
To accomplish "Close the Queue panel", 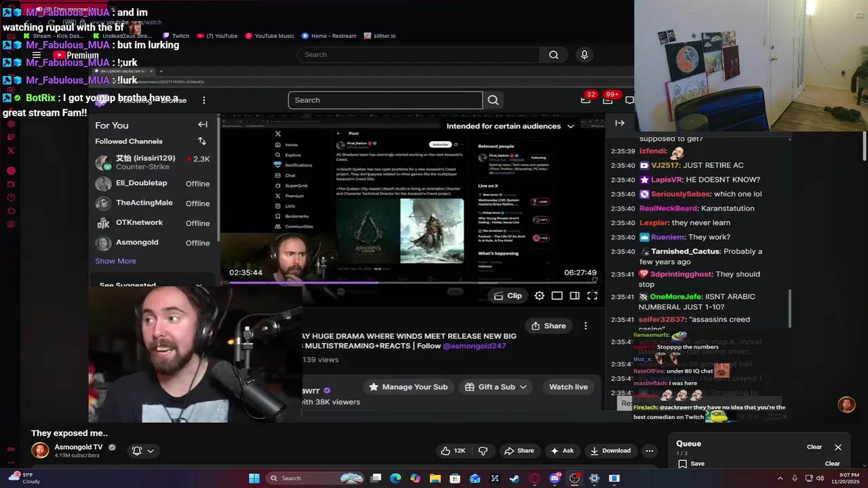I will 838,447.
